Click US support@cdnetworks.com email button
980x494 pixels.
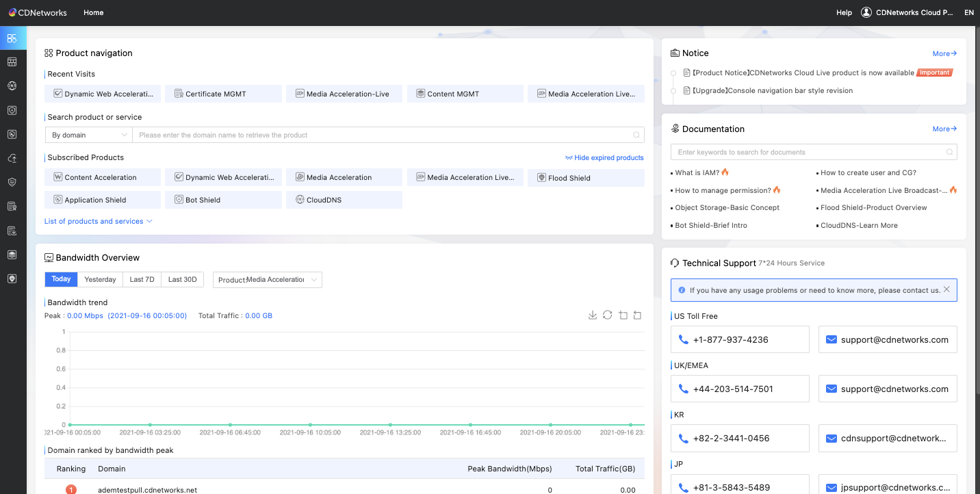tap(888, 339)
